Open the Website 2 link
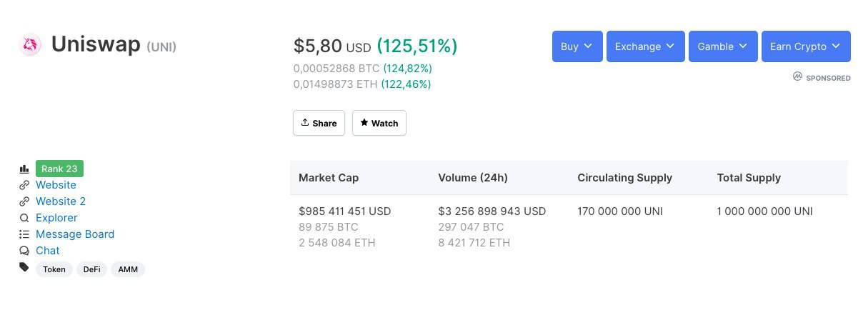 click(x=61, y=201)
